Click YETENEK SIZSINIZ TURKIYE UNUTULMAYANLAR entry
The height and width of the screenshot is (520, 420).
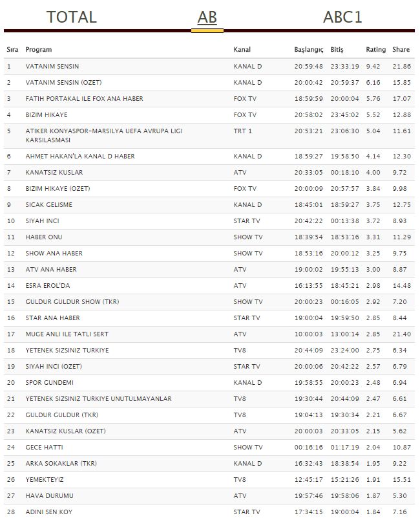(98, 399)
